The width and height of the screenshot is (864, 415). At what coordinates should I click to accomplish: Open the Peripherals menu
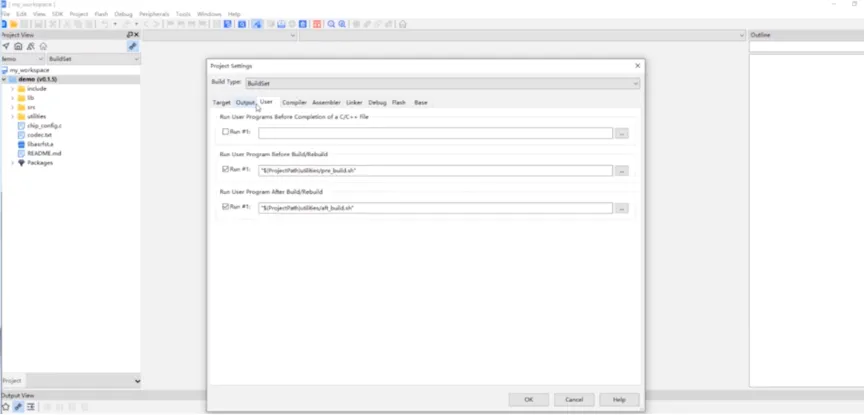click(154, 14)
